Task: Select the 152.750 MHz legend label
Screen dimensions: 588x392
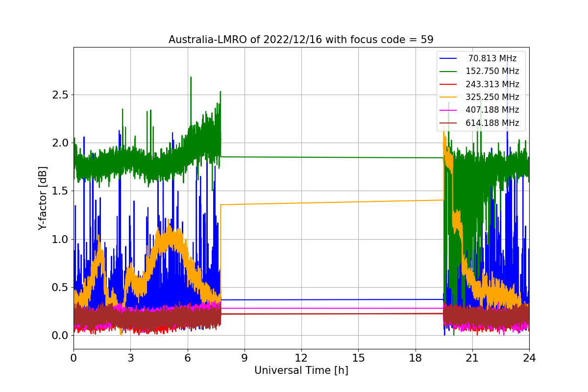Action: coord(492,71)
